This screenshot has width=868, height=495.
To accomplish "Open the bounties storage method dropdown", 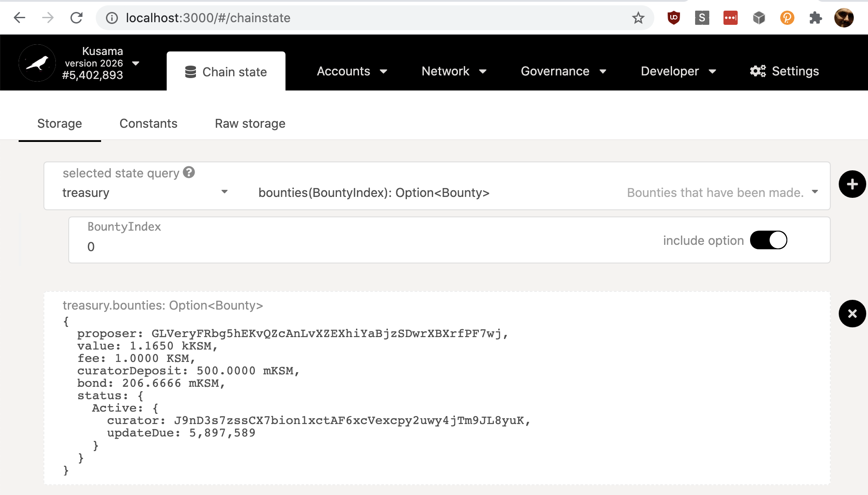I will (x=538, y=192).
